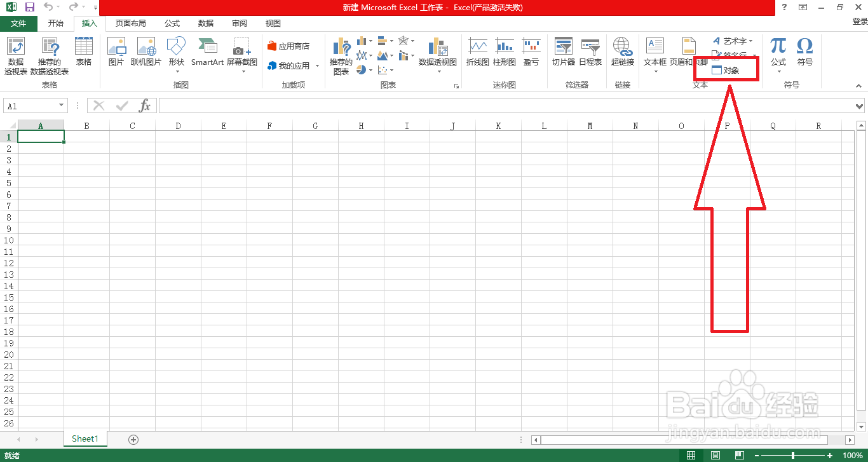
Task: Undo the last action
Action: click(48, 8)
